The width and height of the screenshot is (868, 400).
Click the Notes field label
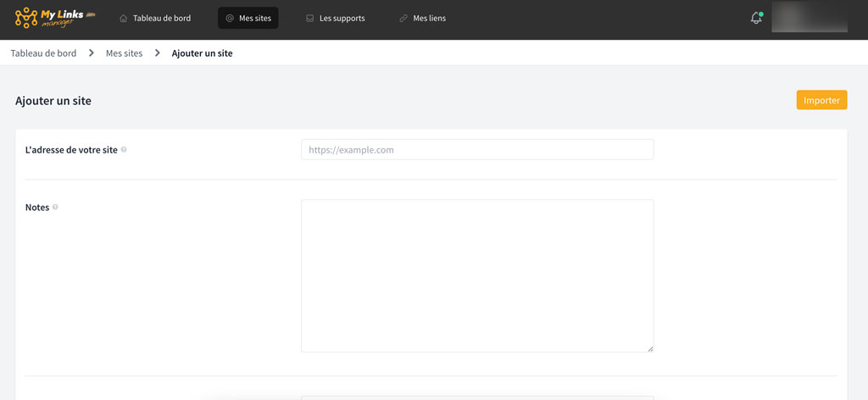[37, 207]
